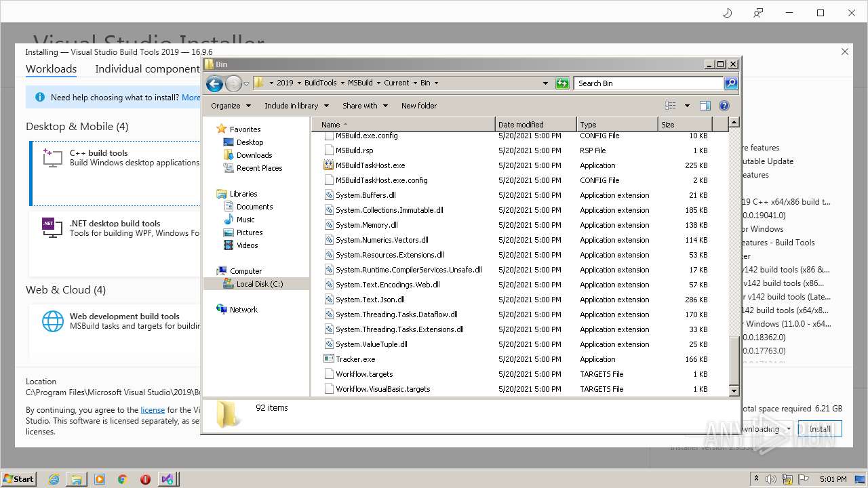The image size is (868, 488).
Task: Click the Start button
Action: pyautogui.click(x=19, y=479)
